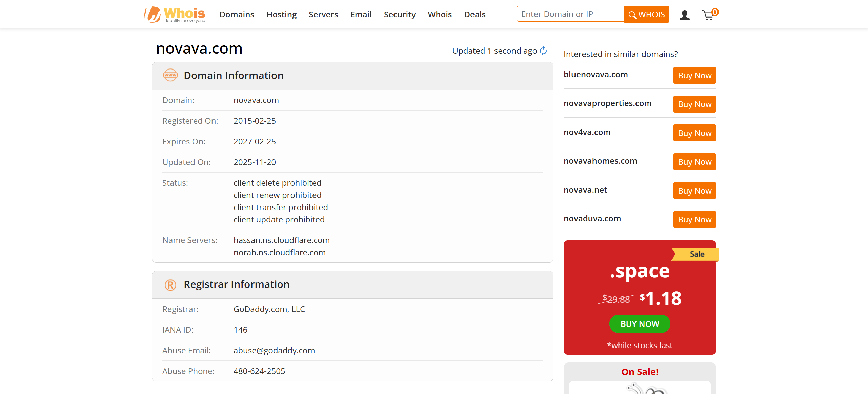Click the Registered On date 2015-02-25
Image resolution: width=868 pixels, height=394 pixels.
point(255,121)
